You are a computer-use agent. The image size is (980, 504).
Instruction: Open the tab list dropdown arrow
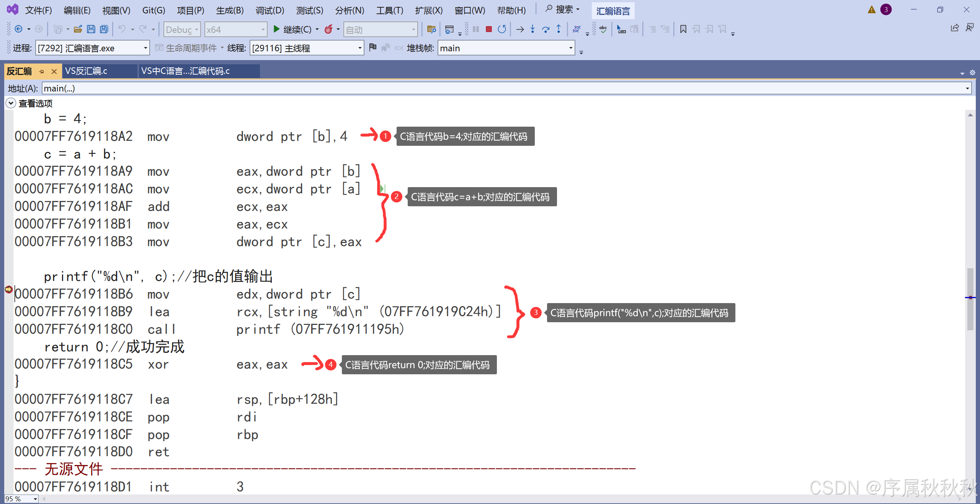(962, 73)
